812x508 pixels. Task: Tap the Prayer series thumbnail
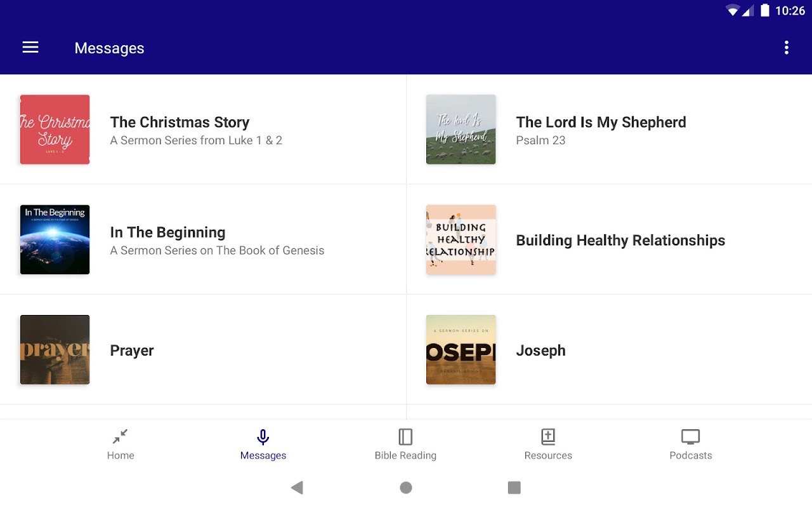55,349
